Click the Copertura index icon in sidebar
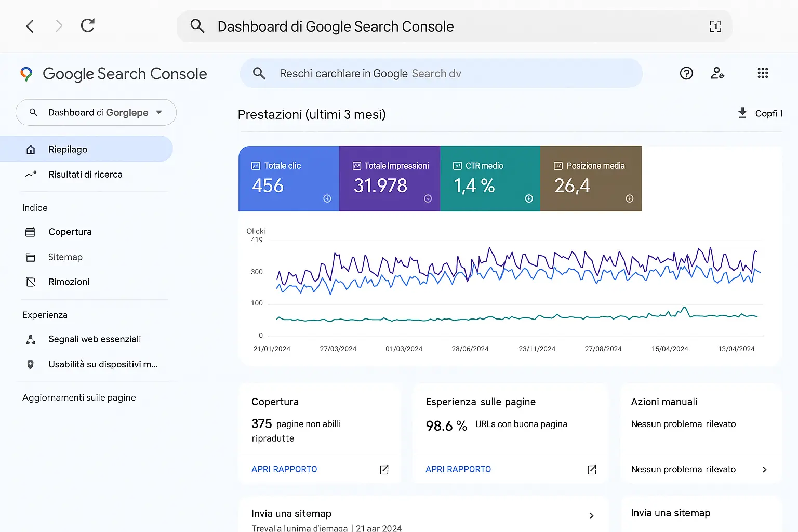798x532 pixels. pos(31,232)
